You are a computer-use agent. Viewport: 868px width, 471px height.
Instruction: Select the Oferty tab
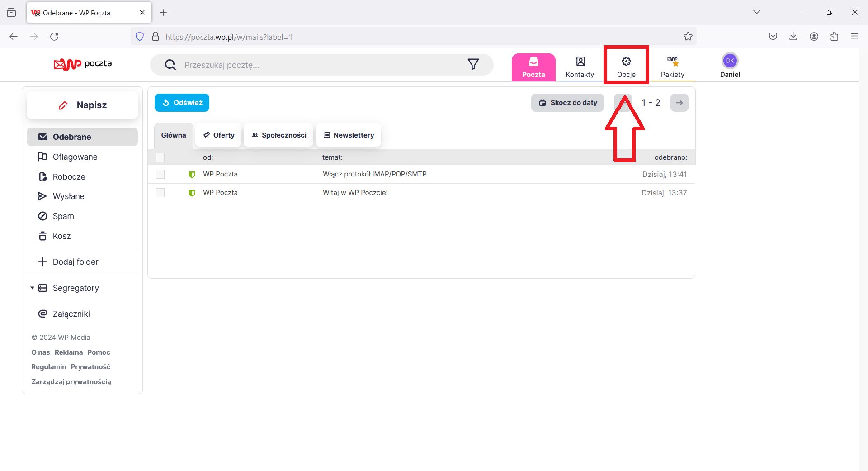pos(218,135)
